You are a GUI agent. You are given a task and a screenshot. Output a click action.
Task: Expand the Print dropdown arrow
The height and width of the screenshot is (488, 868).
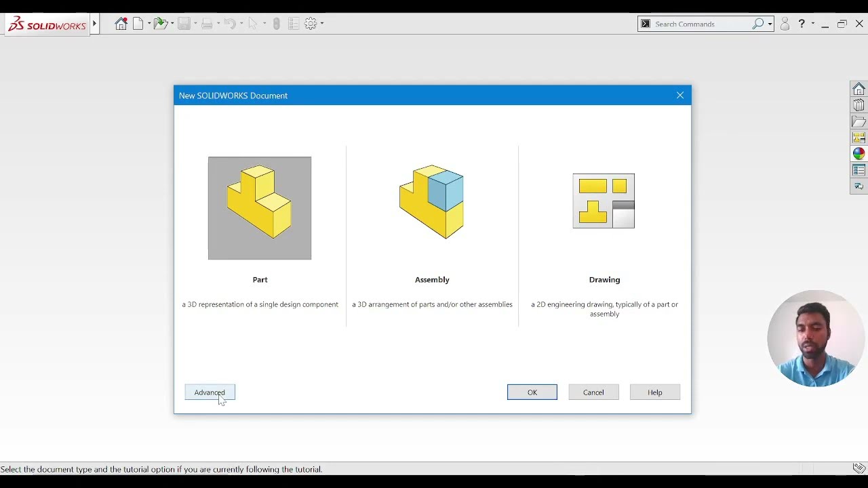[218, 24]
